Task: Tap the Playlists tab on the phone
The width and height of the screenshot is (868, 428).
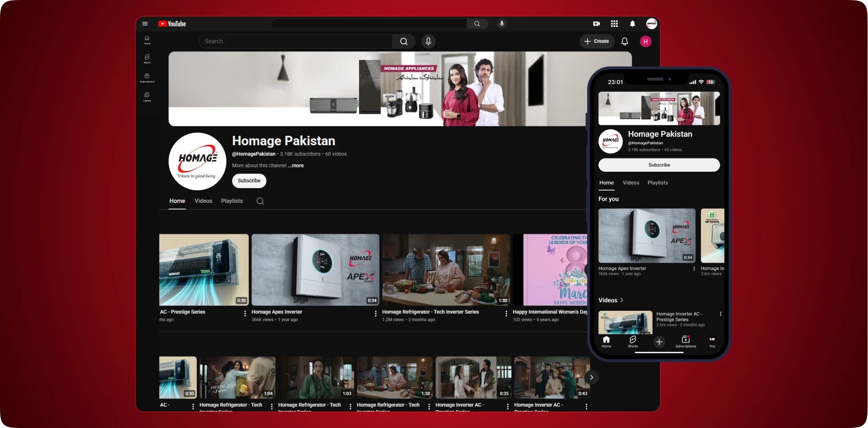Action: point(657,183)
